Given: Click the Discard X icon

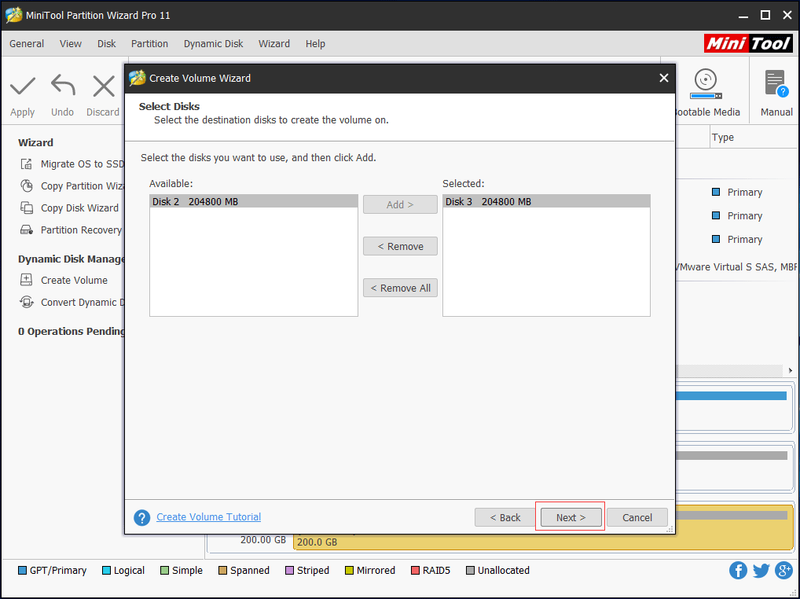Looking at the screenshot, I should click(104, 86).
